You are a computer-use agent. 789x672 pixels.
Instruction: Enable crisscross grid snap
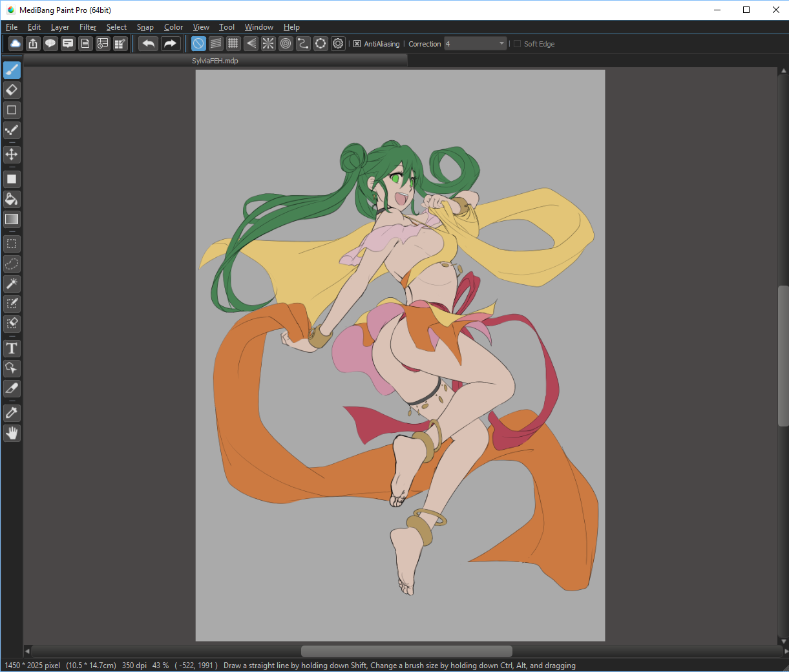(233, 43)
